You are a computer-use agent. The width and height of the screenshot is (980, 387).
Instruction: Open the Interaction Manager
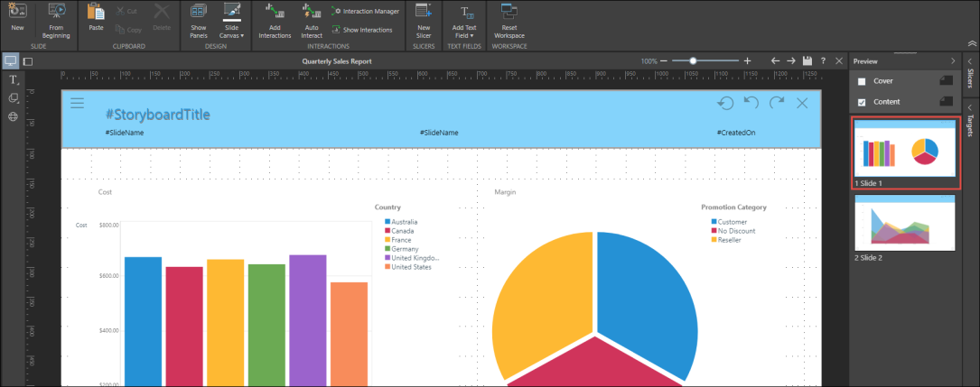click(x=365, y=11)
